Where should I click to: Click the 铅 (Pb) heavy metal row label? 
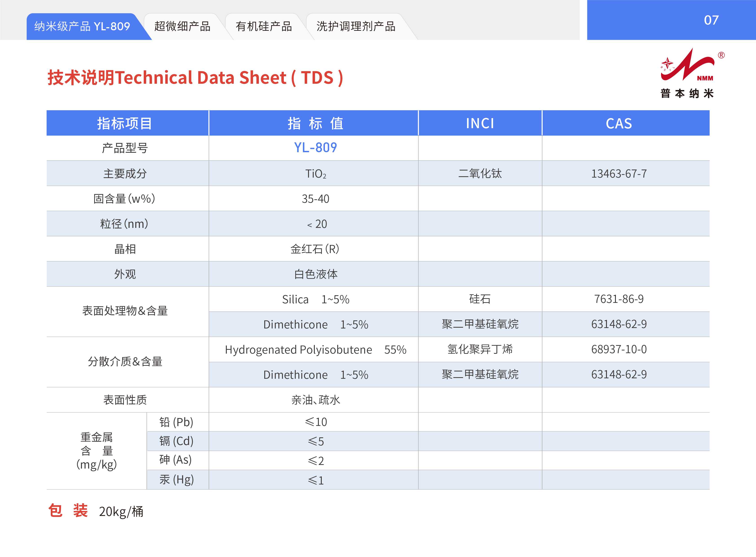click(x=176, y=422)
